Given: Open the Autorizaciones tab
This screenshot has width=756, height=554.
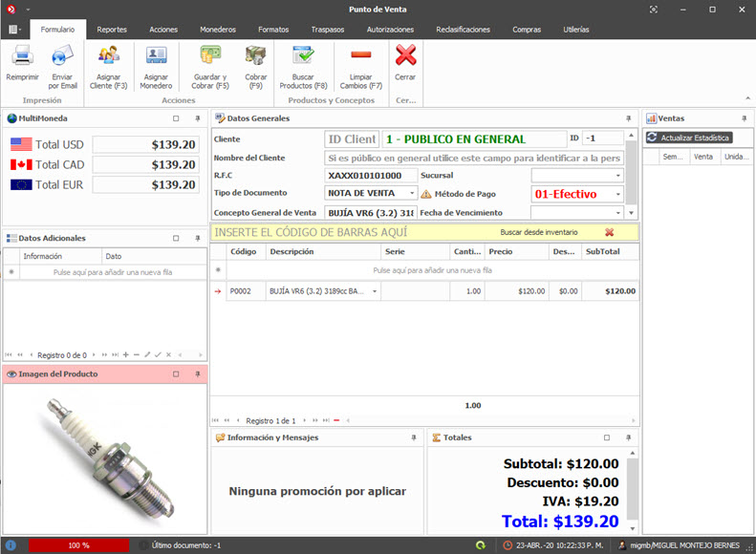Looking at the screenshot, I should click(x=390, y=30).
